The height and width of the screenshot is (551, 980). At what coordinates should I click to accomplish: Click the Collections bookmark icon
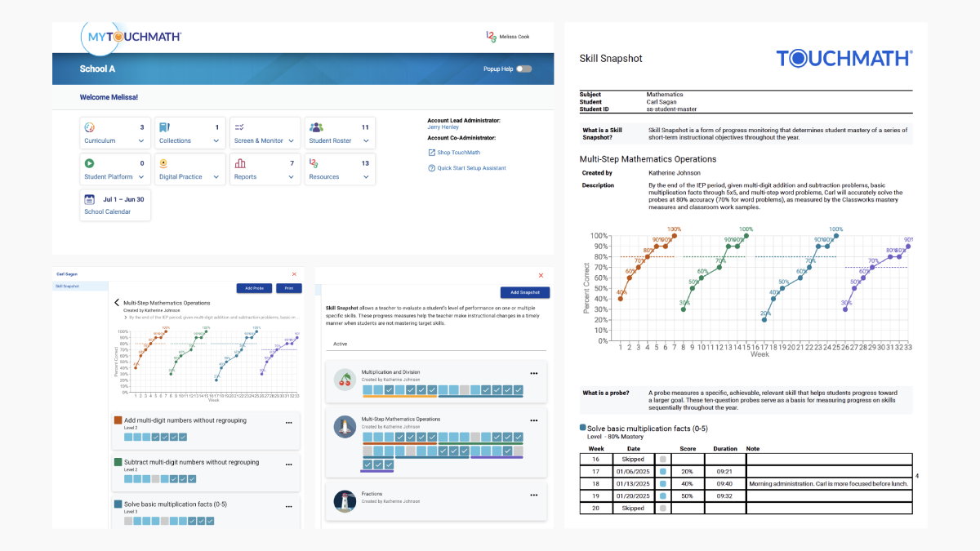[164, 127]
